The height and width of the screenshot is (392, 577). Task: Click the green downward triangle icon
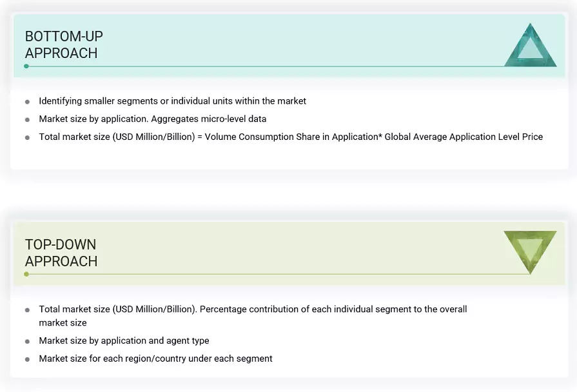(x=529, y=251)
